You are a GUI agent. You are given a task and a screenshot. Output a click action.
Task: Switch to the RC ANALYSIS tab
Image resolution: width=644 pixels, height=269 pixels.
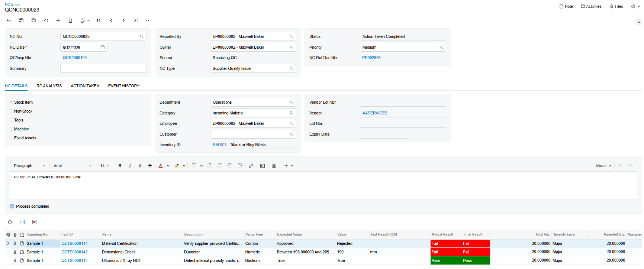click(x=49, y=86)
